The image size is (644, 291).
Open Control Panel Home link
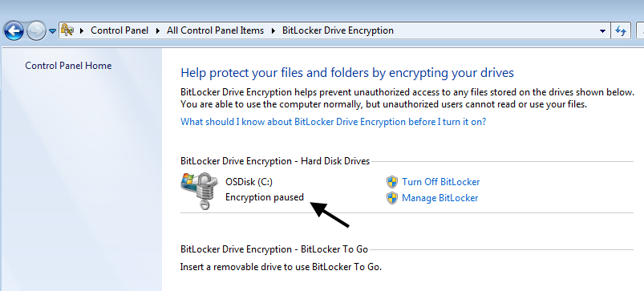click(x=68, y=66)
